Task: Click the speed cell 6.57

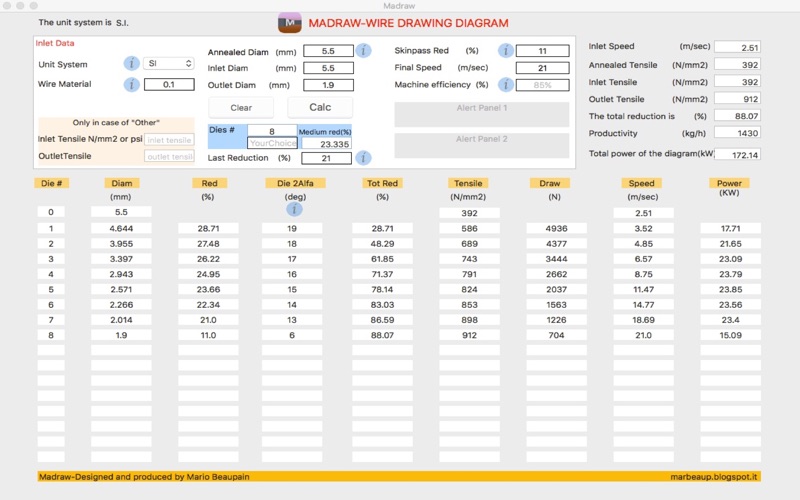Action: click(643, 259)
